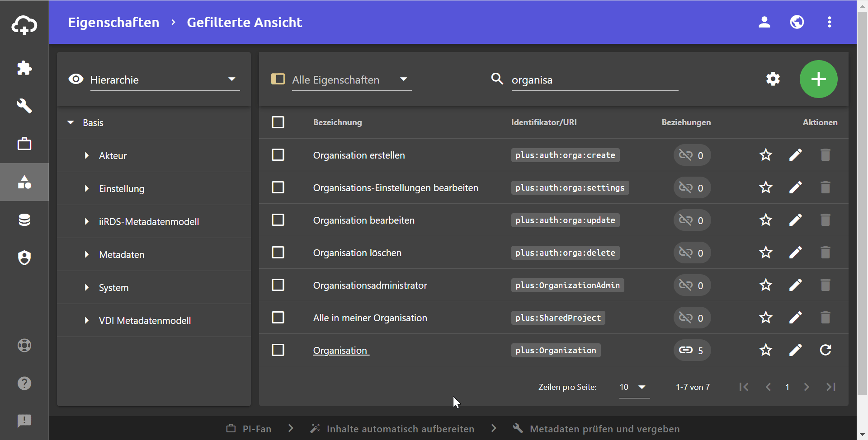
Task: Expand the Metadaten tree node
Action: click(x=87, y=254)
